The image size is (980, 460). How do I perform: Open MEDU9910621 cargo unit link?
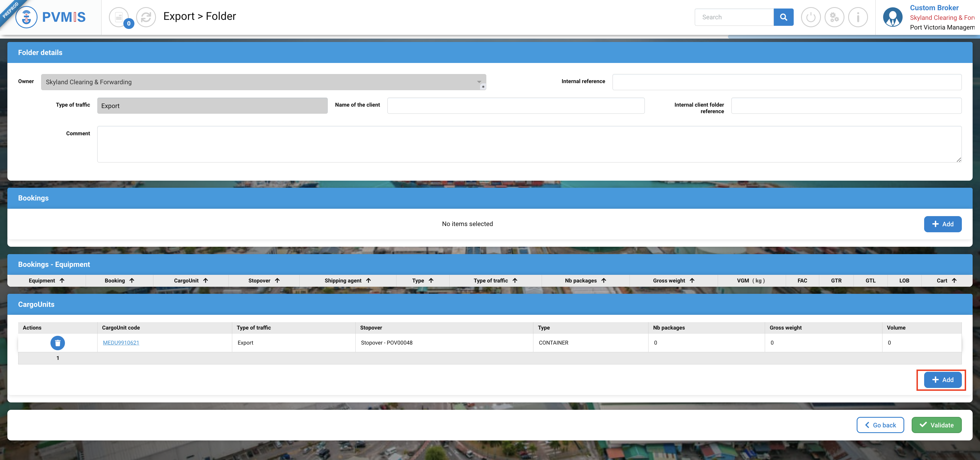(x=121, y=343)
